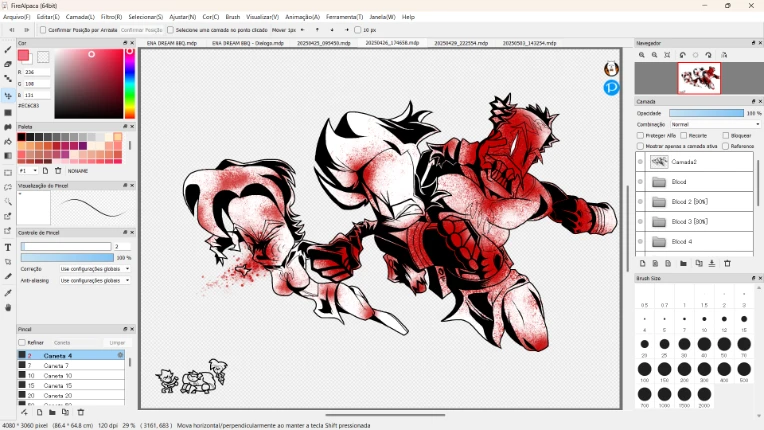Add a new layer folder in Camada panel
Viewport: 764px width, 430px height.
coord(684,264)
